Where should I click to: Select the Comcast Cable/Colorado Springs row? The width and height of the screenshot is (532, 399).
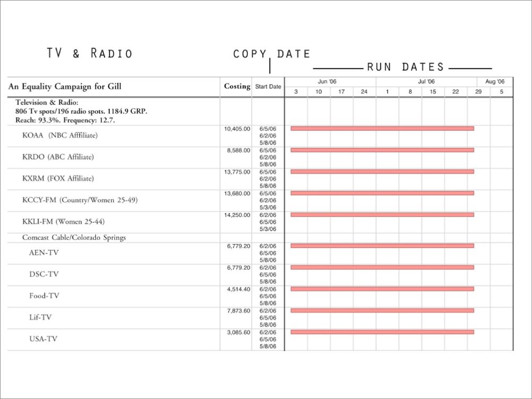point(74,237)
